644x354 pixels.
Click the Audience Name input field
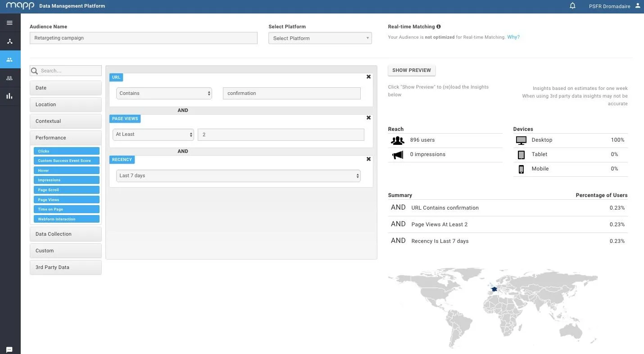point(144,38)
